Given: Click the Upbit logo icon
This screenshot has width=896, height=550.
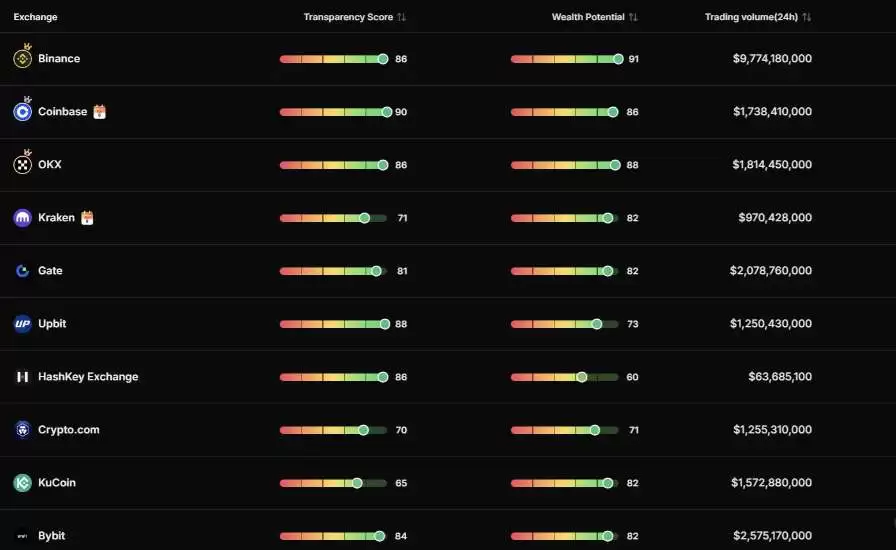Looking at the screenshot, I should 22,324.
